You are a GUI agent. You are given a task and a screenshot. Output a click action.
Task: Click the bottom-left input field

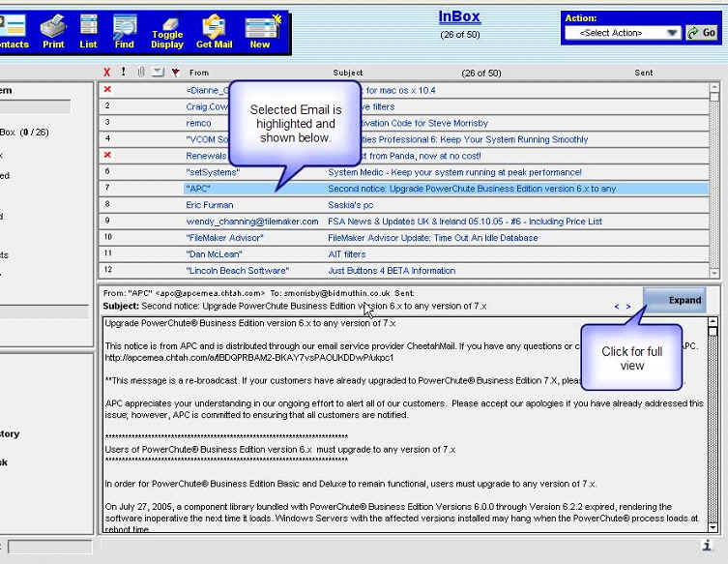[x=49, y=547]
